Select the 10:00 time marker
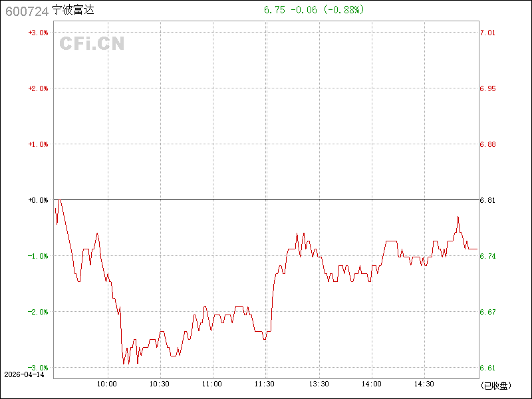The image size is (532, 399). pos(106,384)
